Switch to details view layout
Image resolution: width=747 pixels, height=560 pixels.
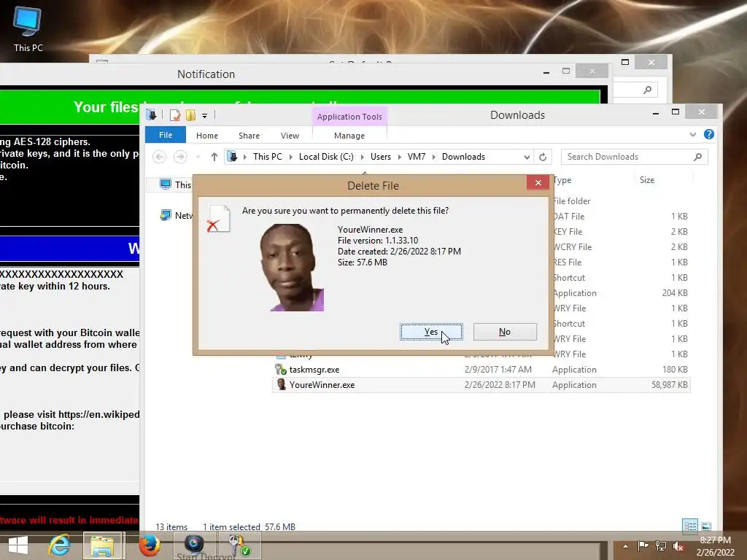pos(690,526)
